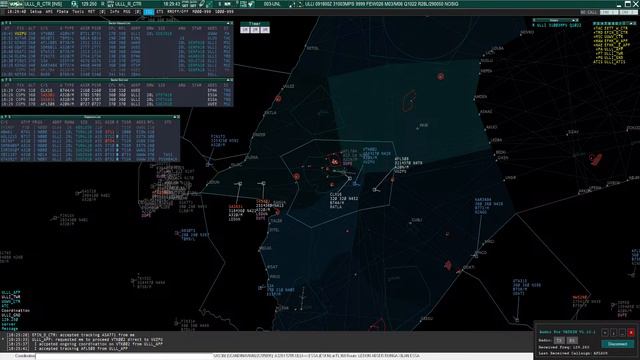Click second audio window icon button

(613, 333)
